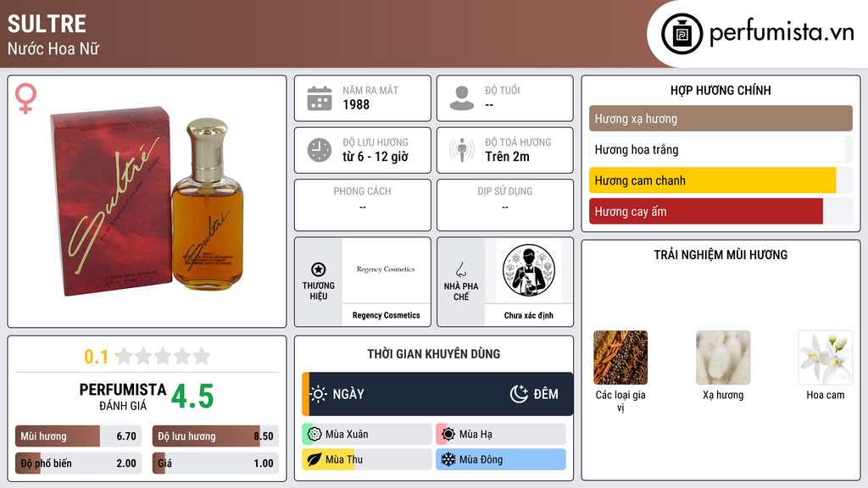This screenshot has width=868, height=488.
Task: Click the pink female gender symbol icon
Action: (x=25, y=98)
